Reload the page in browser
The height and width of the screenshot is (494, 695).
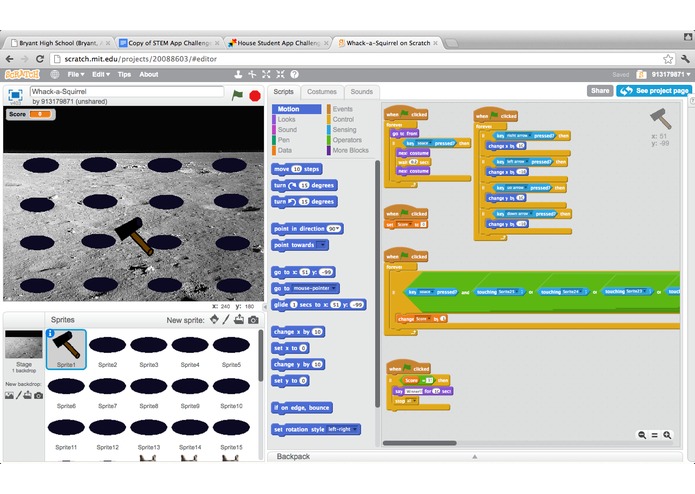pos(40,58)
